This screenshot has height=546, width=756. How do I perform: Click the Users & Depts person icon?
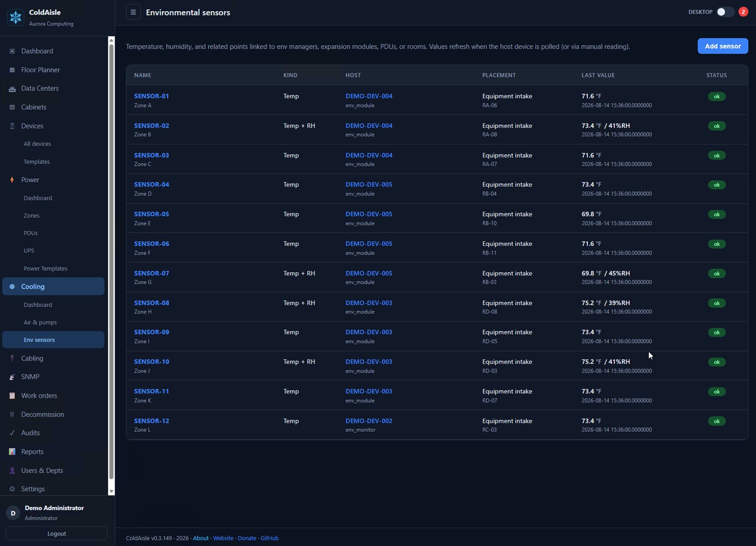tap(12, 470)
